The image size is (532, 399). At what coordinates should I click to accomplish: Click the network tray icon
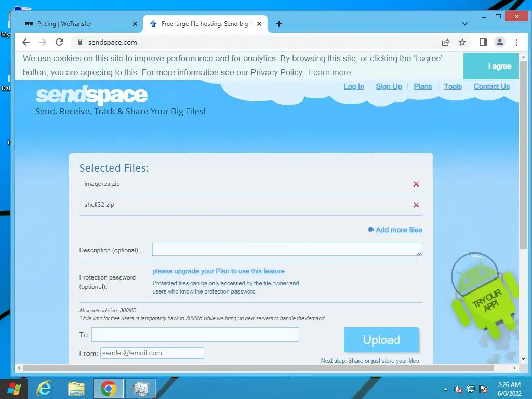click(x=471, y=389)
